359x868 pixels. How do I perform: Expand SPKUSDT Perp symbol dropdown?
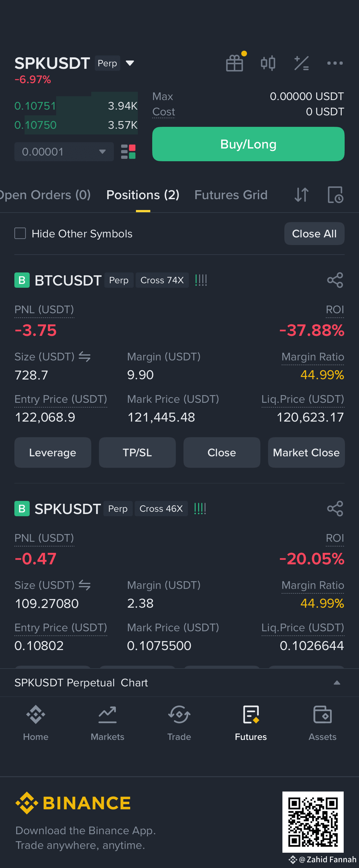130,63
